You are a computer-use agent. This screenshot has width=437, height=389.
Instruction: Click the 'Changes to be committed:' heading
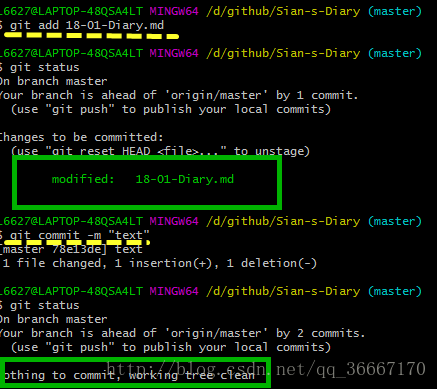tap(82, 137)
